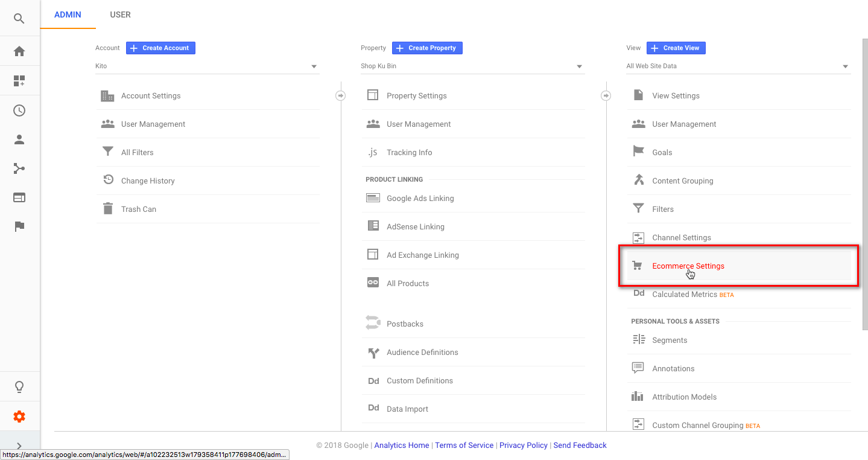Open Privacy Policy footer link
The image size is (868, 460).
pos(524,445)
